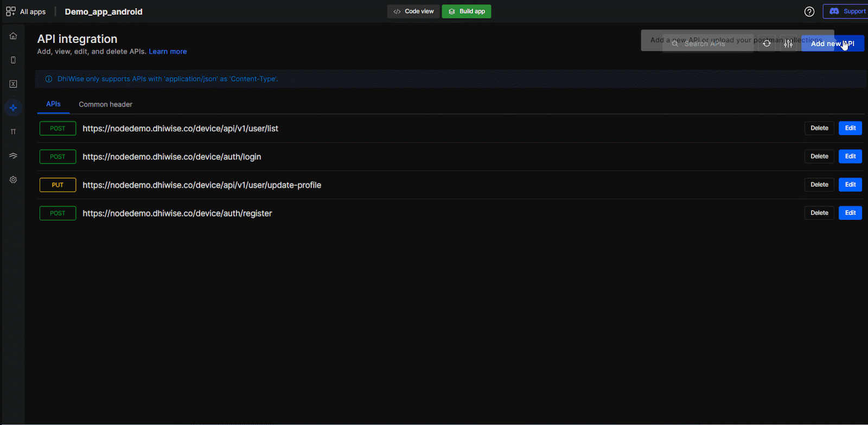The image size is (868, 425).
Task: Delete the auth/login API
Action: (x=819, y=156)
